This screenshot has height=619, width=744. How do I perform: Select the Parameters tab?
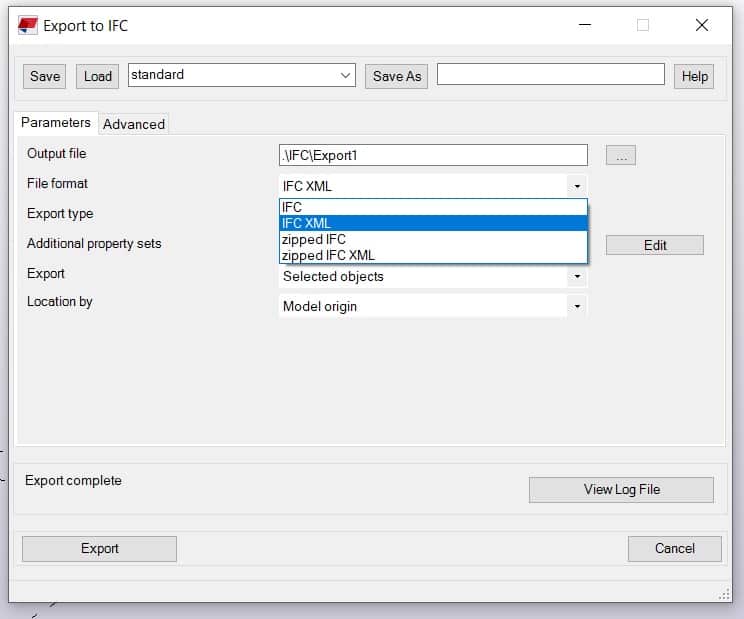point(56,123)
